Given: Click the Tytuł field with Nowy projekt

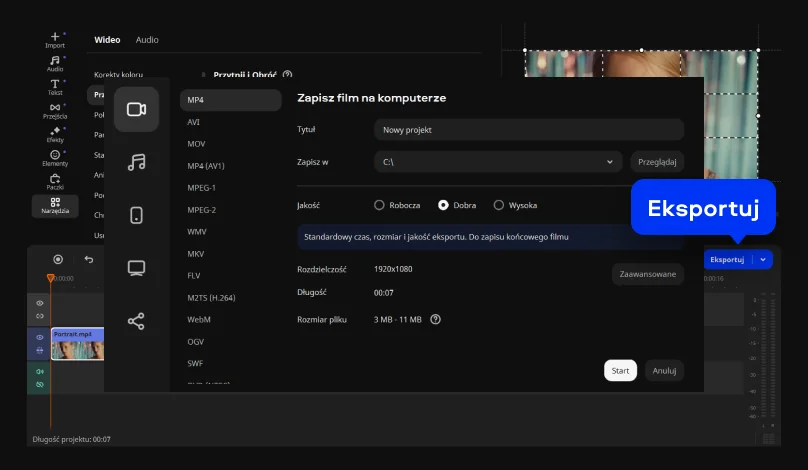Looking at the screenshot, I should point(528,130).
